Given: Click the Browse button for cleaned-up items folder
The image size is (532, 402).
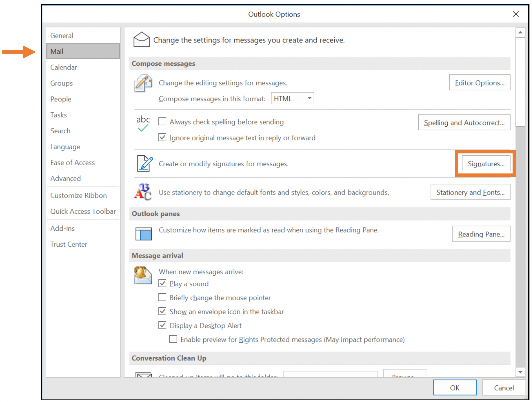Looking at the screenshot, I should click(x=405, y=376).
